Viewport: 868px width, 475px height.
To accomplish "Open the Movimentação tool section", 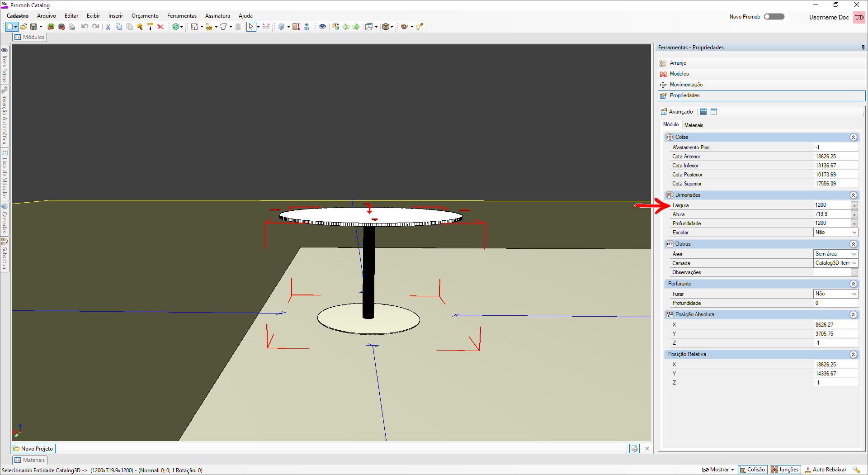I will (x=761, y=85).
